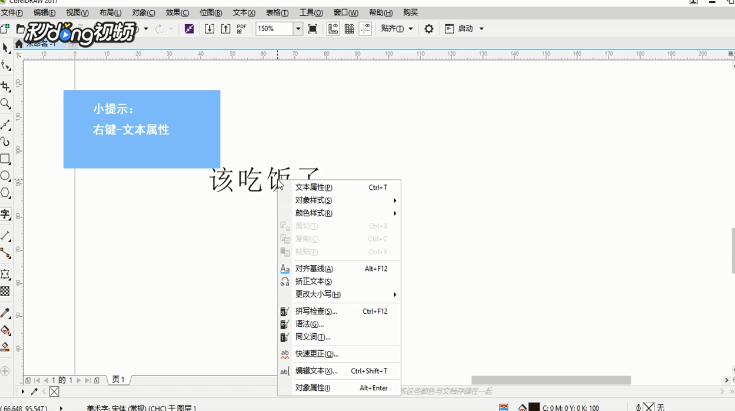Choose 对象属性 from the context menu

[339, 388]
